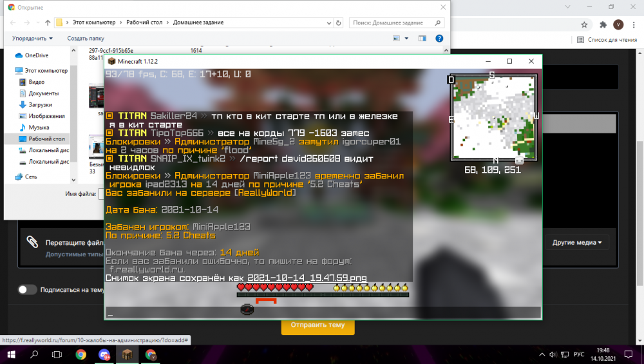Switch to Minecraft in taskbar
This screenshot has width=644, height=364.
127,354
